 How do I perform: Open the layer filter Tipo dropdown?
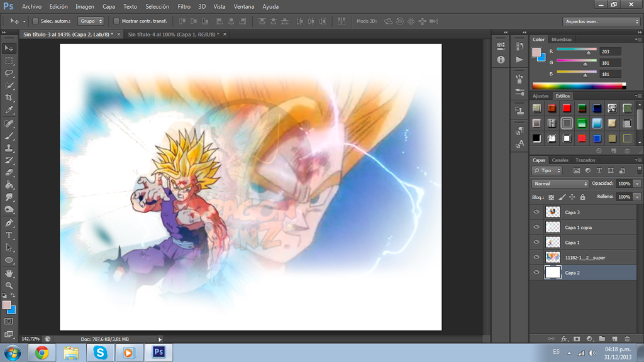tap(547, 170)
